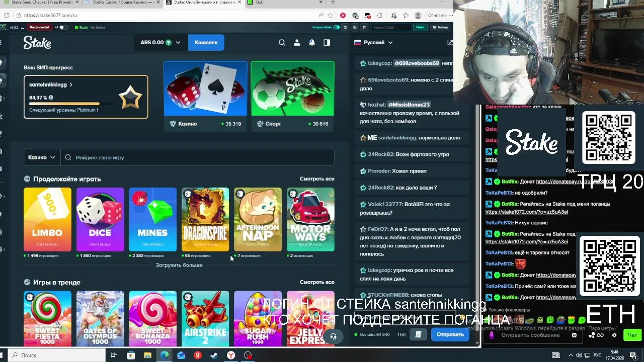Open the Dragonspire game tile
Viewport: 644px width, 362px height.
pos(205,219)
